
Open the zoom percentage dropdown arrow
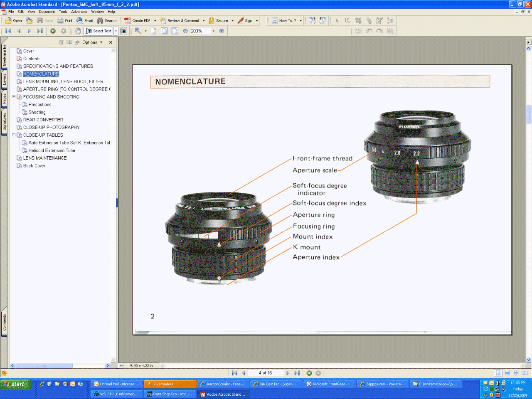214,31
